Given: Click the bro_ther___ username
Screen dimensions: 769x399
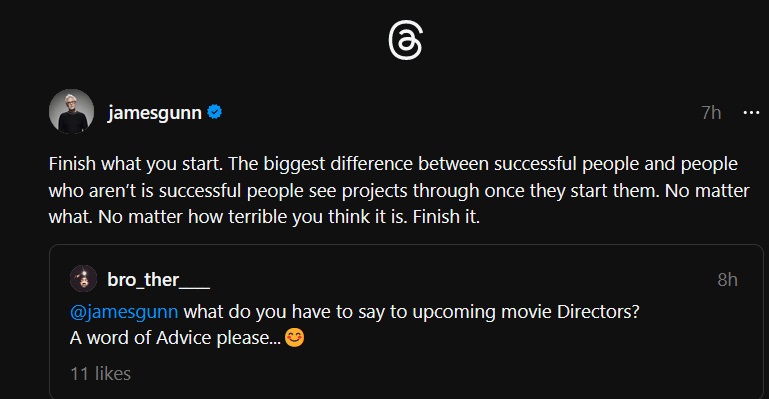Looking at the screenshot, I should (158, 280).
